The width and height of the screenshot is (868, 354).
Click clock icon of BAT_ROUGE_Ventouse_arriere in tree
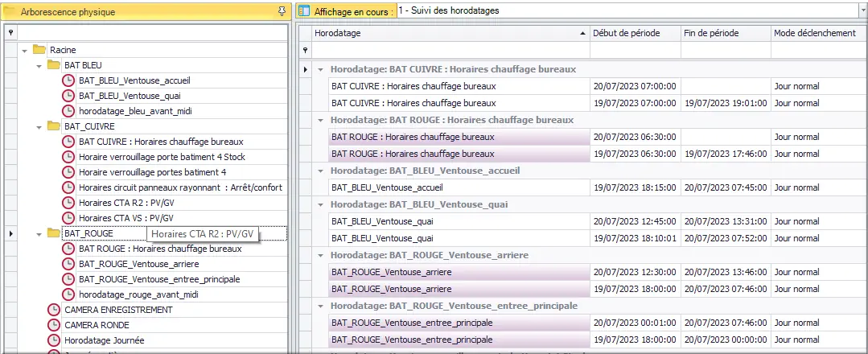pyautogui.click(x=68, y=264)
